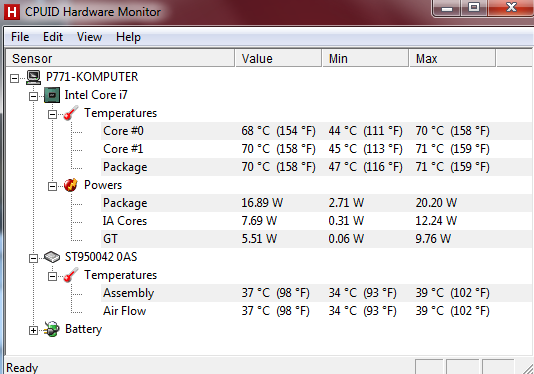Select the Air Flow temperature row

point(316,311)
